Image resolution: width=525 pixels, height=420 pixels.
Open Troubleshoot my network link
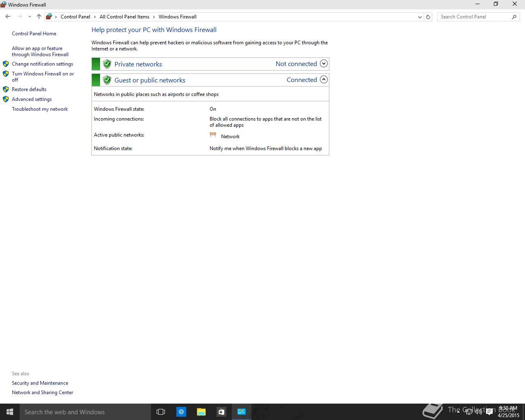[x=40, y=109]
